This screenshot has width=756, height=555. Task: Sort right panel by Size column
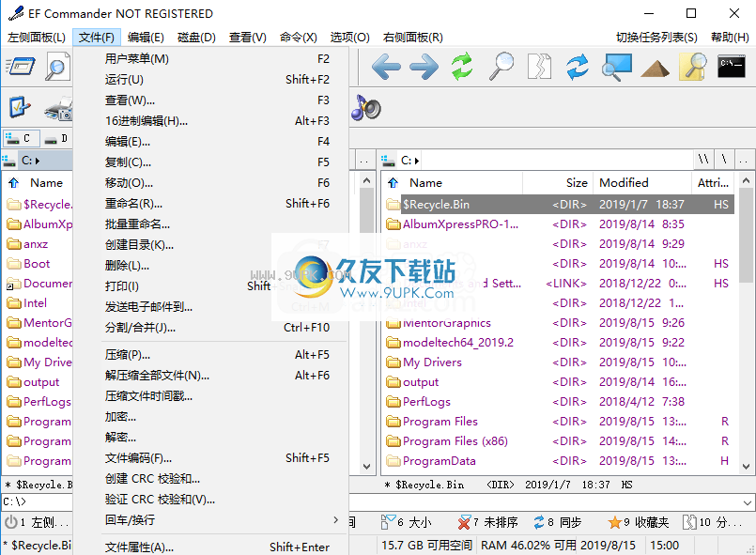pyautogui.click(x=557, y=183)
